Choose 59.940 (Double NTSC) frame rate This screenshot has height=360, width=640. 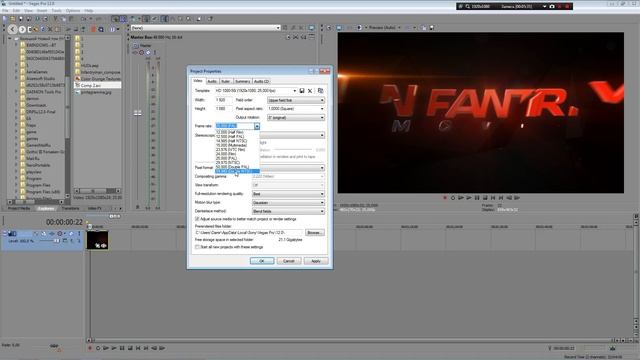[x=237, y=171]
